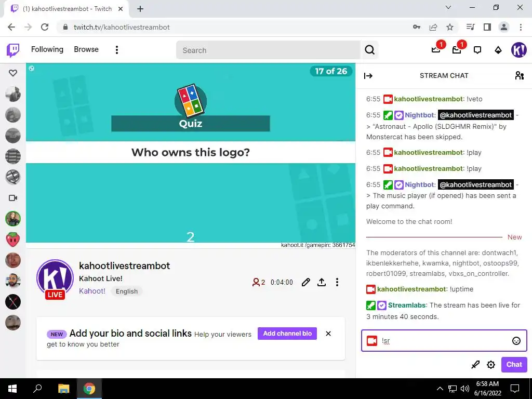Click the Get Bits diamond icon
This screenshot has width=532, height=399.
pos(498,50)
